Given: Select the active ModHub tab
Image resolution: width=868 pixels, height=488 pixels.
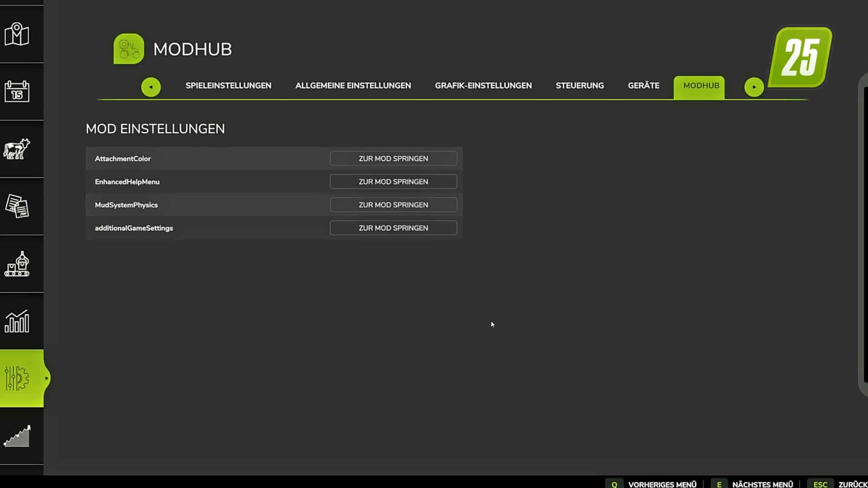Looking at the screenshot, I should [x=699, y=87].
